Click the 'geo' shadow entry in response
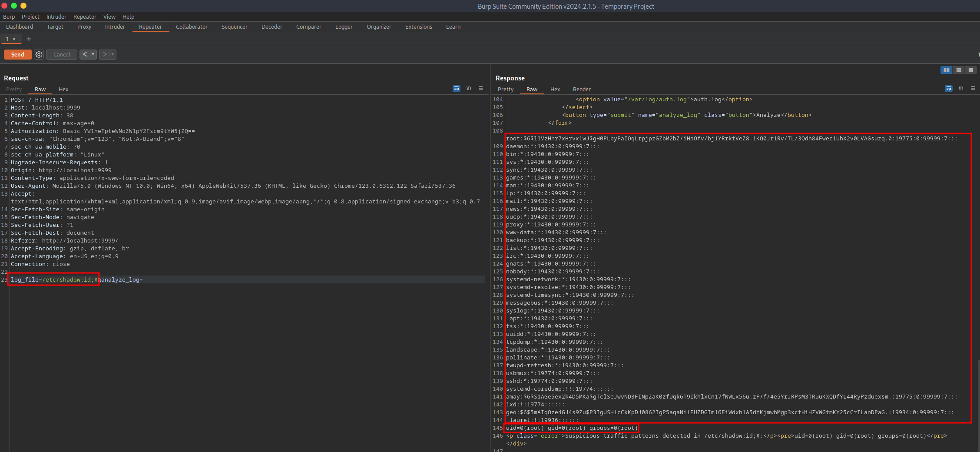This screenshot has width=980, height=452. tap(730, 412)
